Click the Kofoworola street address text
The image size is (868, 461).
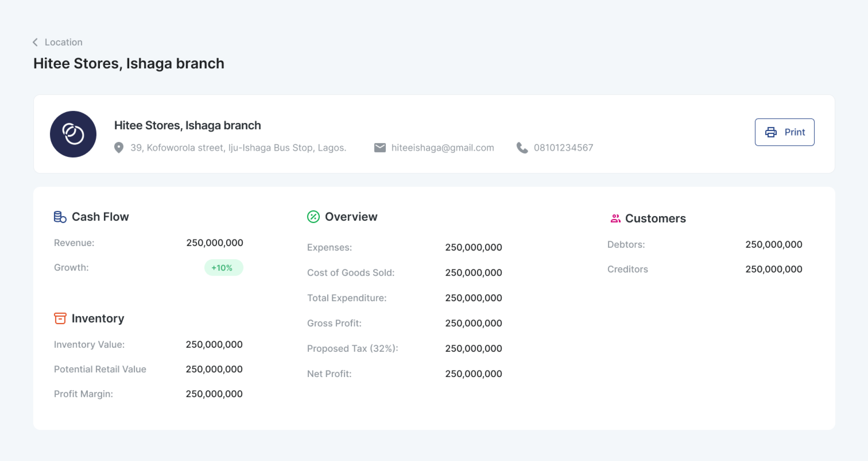click(x=238, y=148)
